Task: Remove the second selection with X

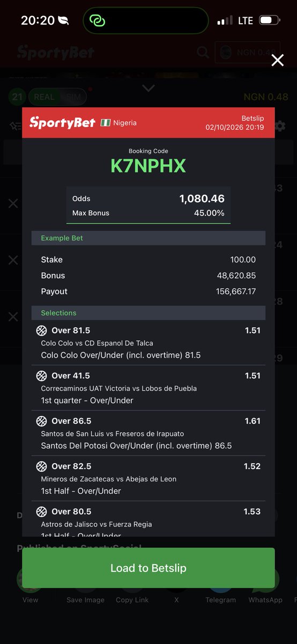Action: 13,260
